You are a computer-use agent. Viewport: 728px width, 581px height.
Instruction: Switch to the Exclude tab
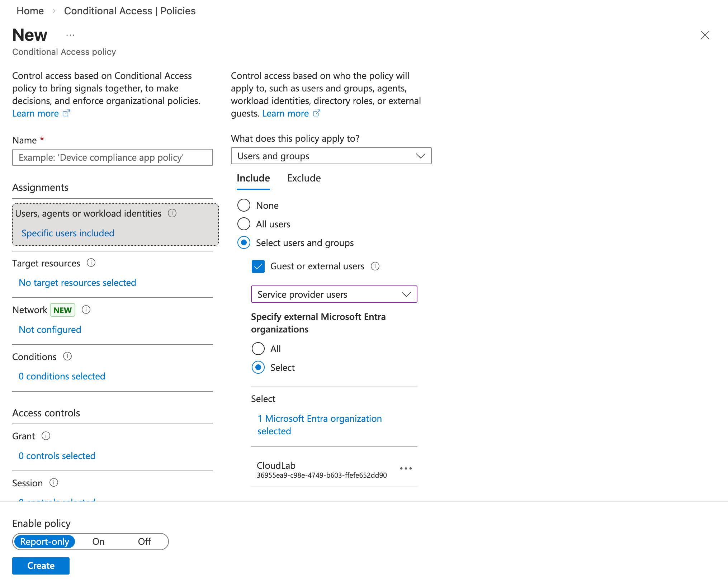[304, 178]
